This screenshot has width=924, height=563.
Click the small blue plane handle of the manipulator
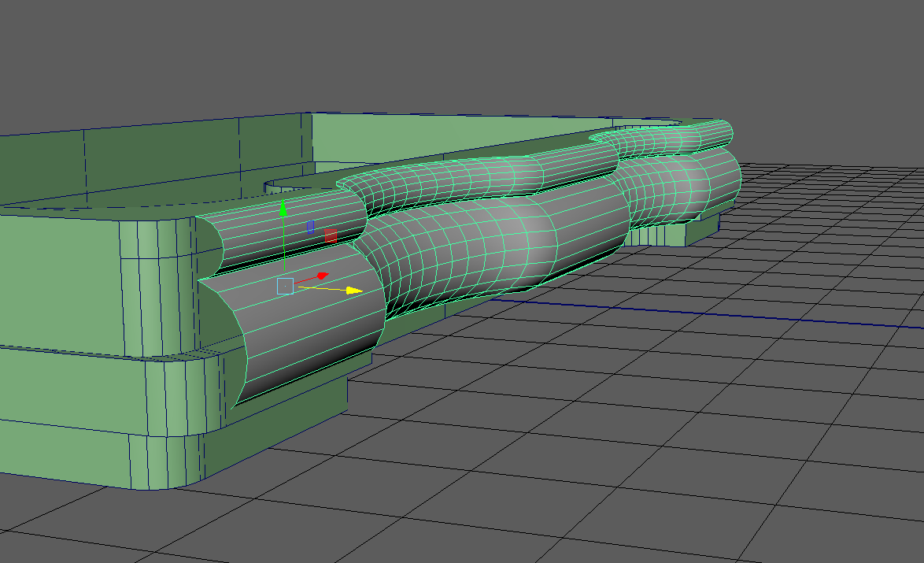coord(311,228)
